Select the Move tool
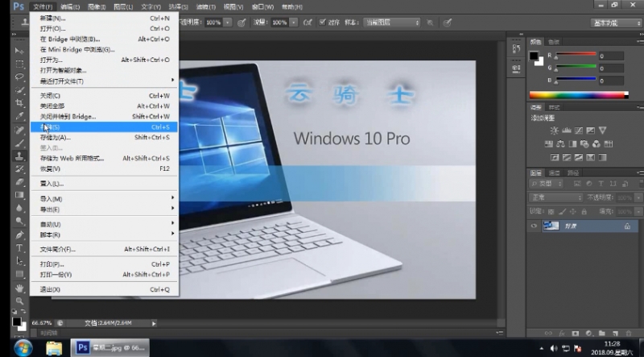Image resolution: width=644 pixels, height=357 pixels. [x=19, y=51]
